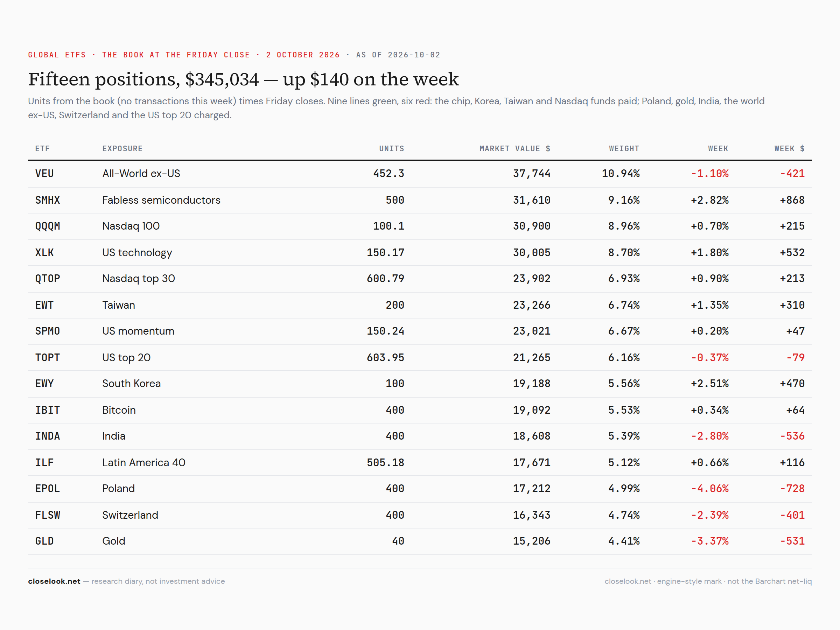Click the -728 week dollar value
Image resolution: width=840 pixels, height=630 pixels.
pyautogui.click(x=792, y=488)
